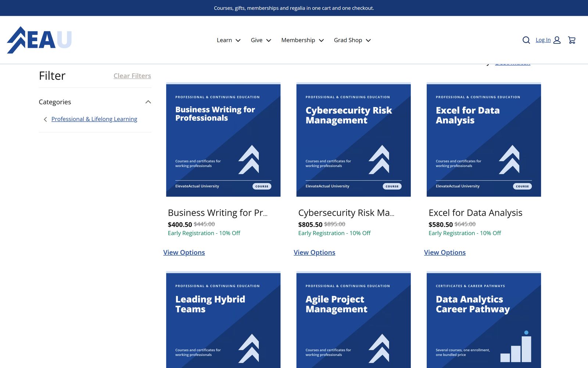Click chevron next to Give

tap(269, 40)
